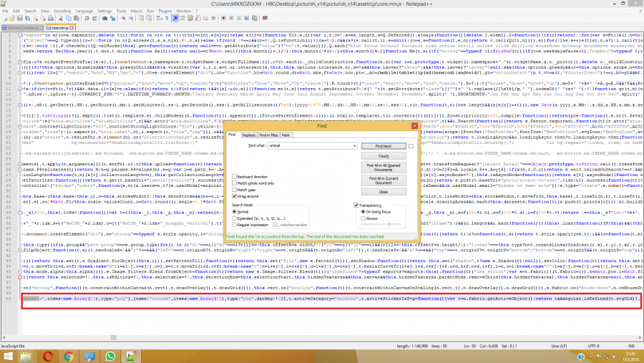Enable the Backward direction checkbox
The height and width of the screenshot is (363, 644).
tap(235, 175)
